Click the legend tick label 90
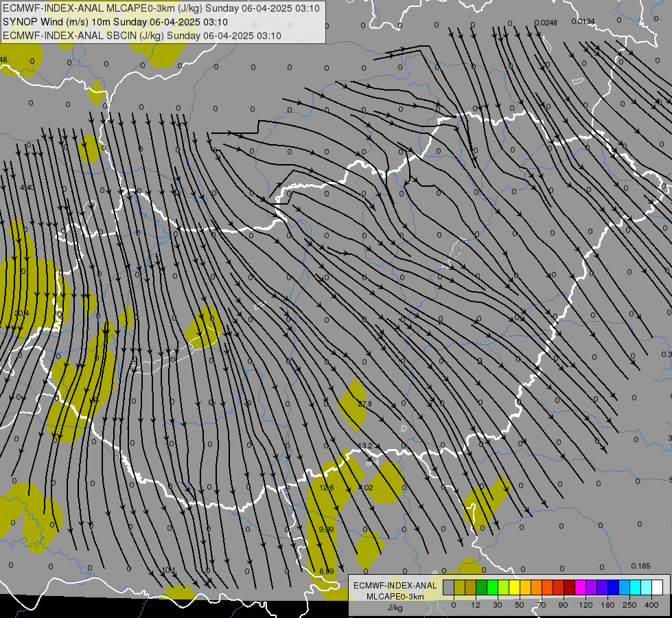 pyautogui.click(x=563, y=605)
